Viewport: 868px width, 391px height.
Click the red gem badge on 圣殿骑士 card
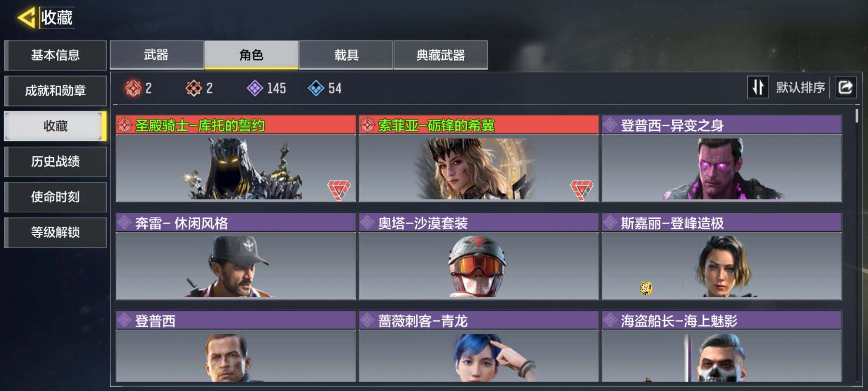[339, 190]
